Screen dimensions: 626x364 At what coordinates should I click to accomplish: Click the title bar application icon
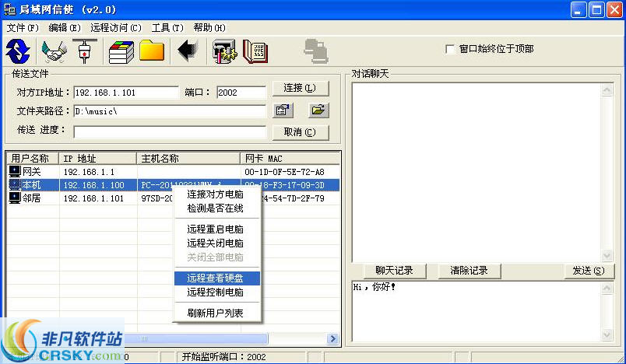tap(9, 10)
